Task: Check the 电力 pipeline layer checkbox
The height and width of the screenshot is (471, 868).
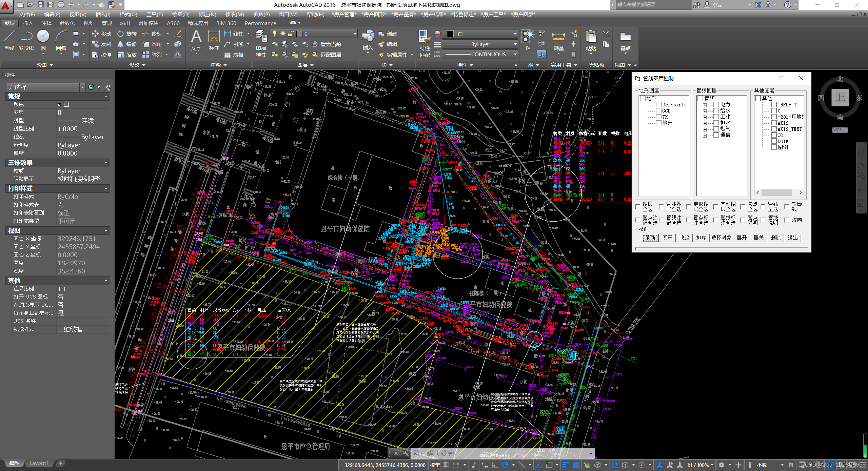Action: tap(716, 105)
